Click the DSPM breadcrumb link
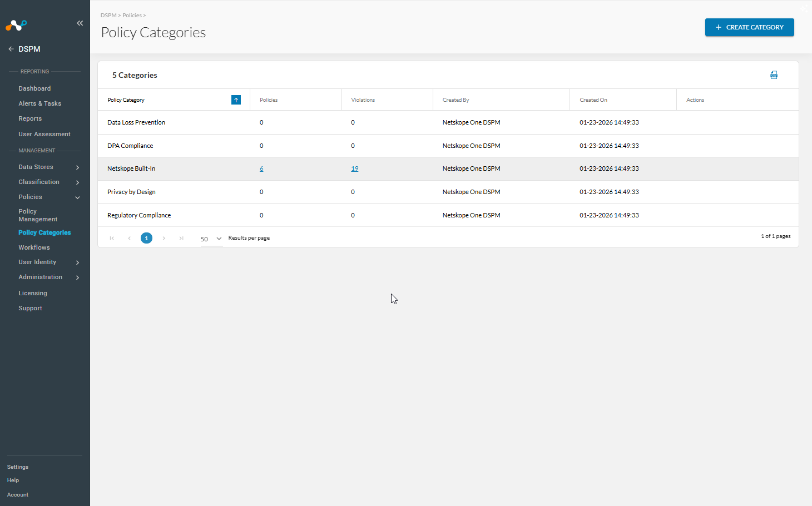 (108, 16)
